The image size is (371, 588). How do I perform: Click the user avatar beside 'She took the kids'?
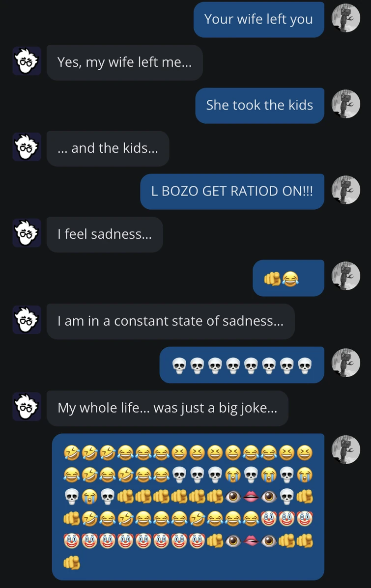[346, 104]
